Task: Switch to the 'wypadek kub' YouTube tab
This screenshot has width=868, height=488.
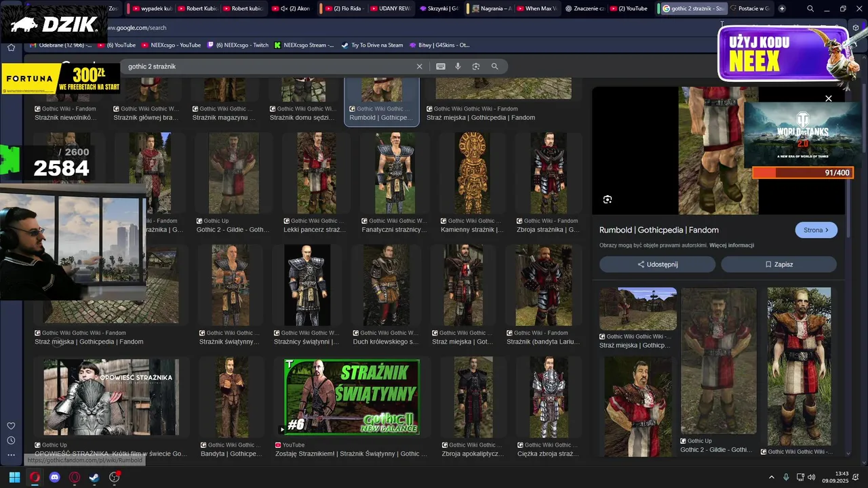Action: click(x=153, y=9)
